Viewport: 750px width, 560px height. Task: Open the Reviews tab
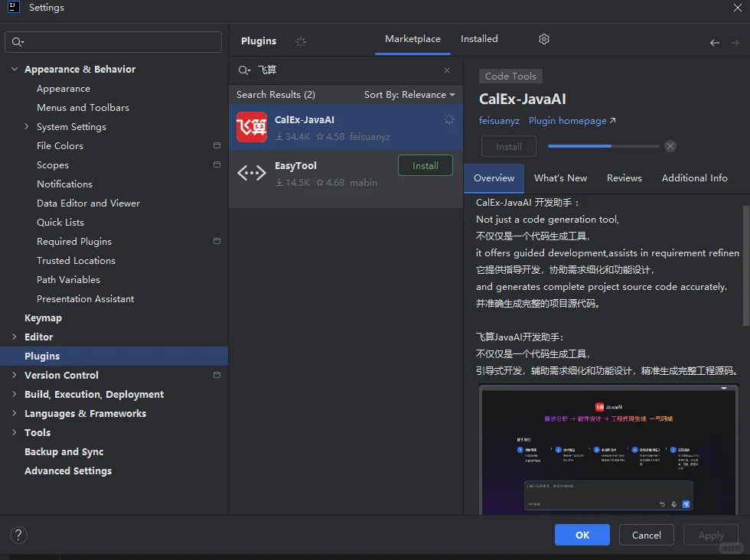pyautogui.click(x=624, y=178)
